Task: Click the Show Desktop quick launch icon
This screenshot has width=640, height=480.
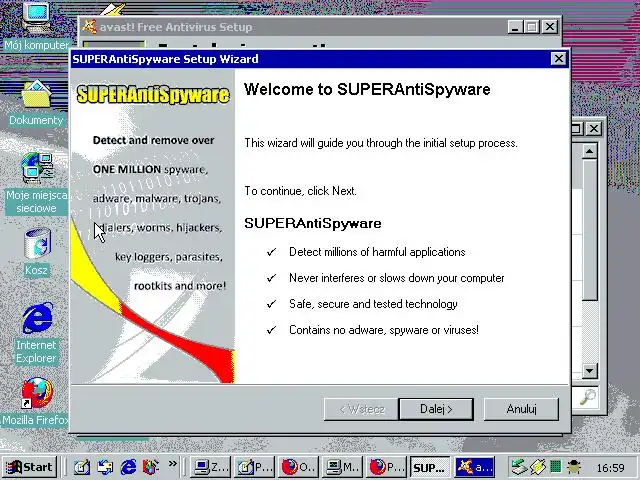Action: [105, 467]
